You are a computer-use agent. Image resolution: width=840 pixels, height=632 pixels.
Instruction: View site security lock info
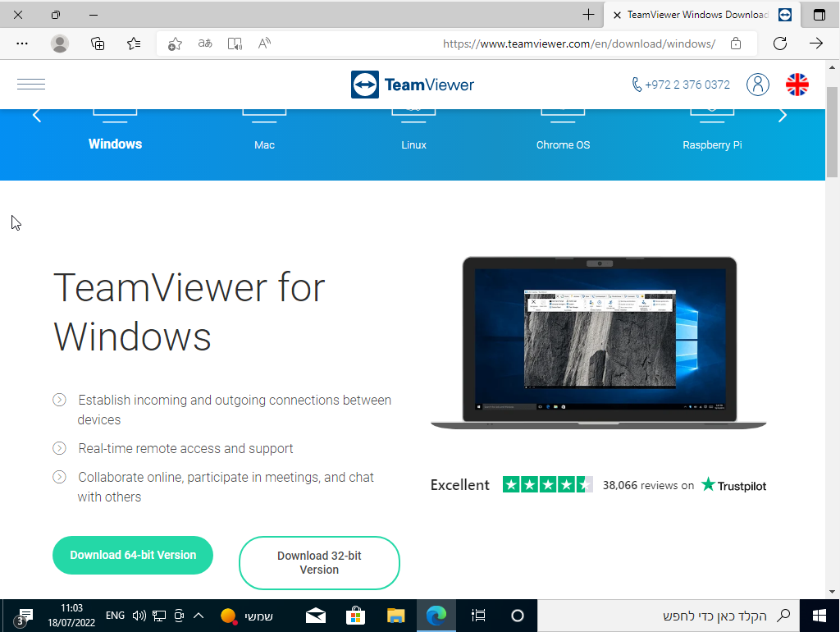click(x=736, y=44)
